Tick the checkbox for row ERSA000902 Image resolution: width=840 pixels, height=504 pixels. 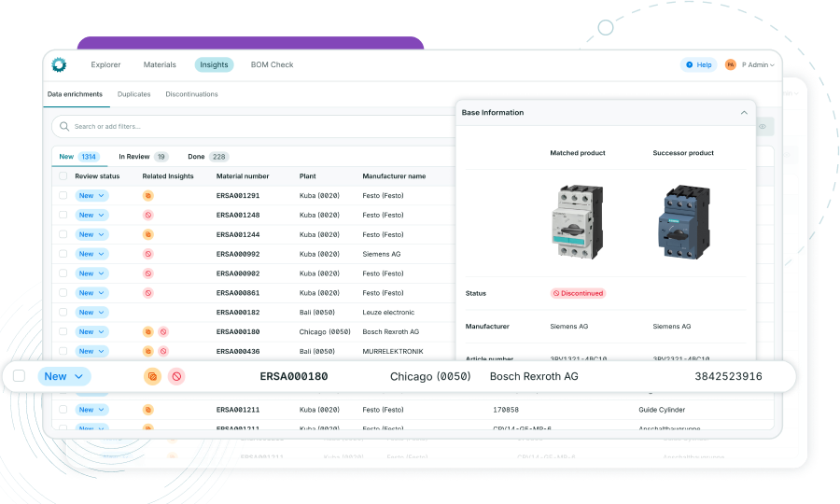63,273
